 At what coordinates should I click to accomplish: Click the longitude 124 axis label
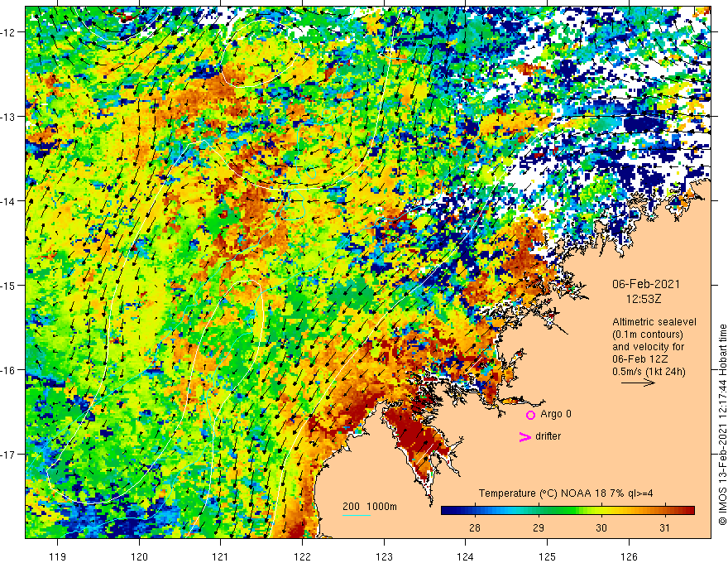465,556
